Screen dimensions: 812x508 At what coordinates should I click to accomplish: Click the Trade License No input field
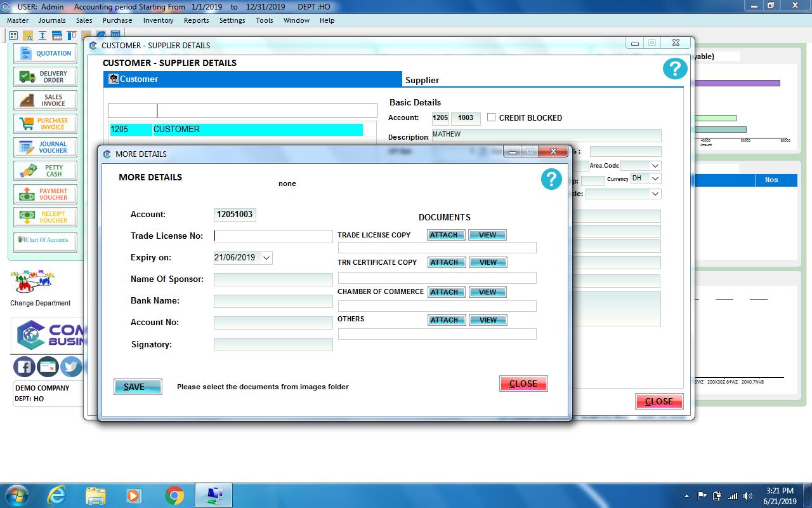(x=273, y=236)
